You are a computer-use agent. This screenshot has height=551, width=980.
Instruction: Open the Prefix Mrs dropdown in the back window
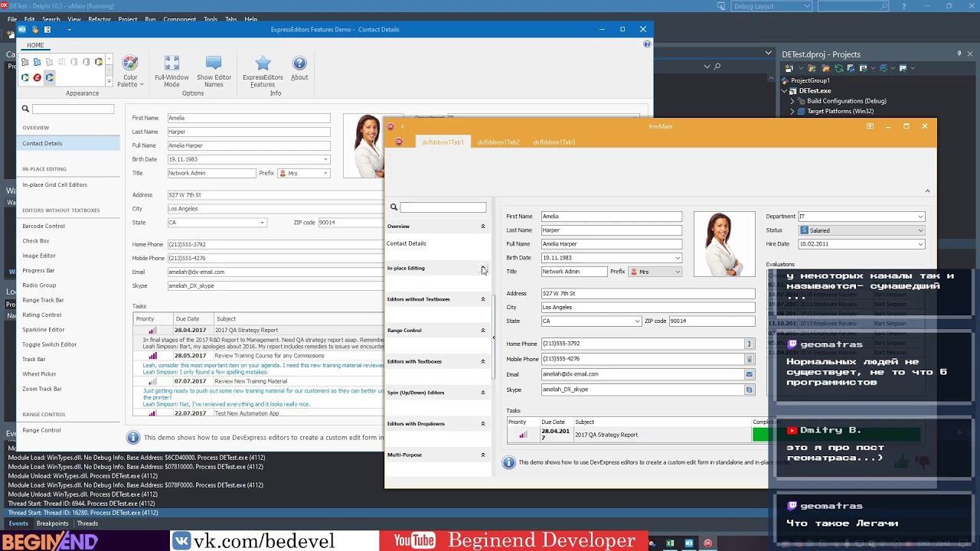pos(325,174)
